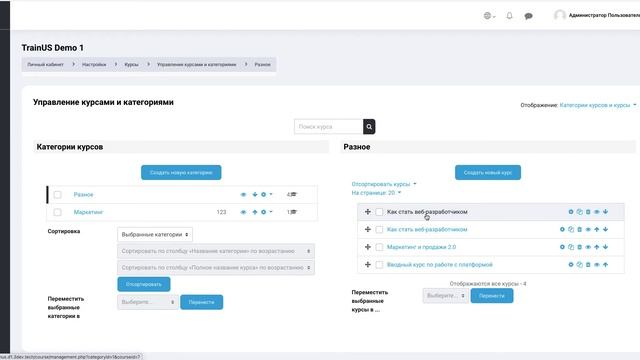Open the Выбранные категории select box
640x360 pixels.
(x=155, y=234)
